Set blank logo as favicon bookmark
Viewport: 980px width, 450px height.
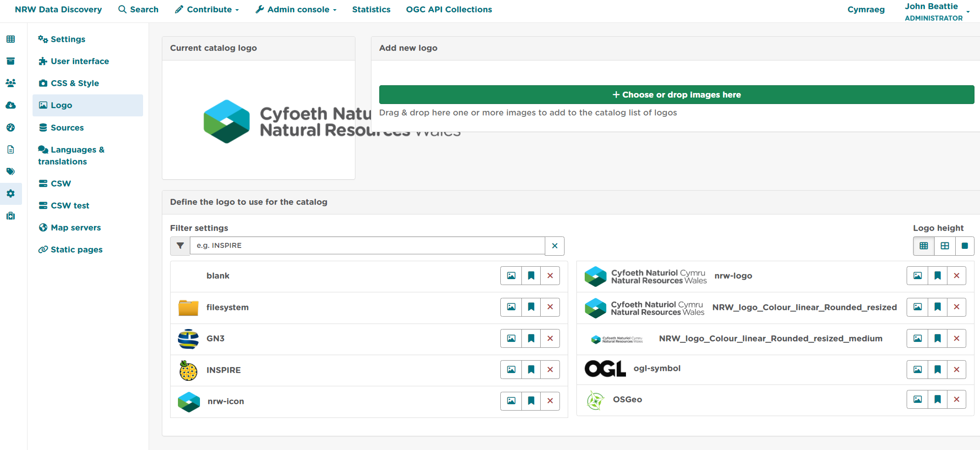pos(531,275)
